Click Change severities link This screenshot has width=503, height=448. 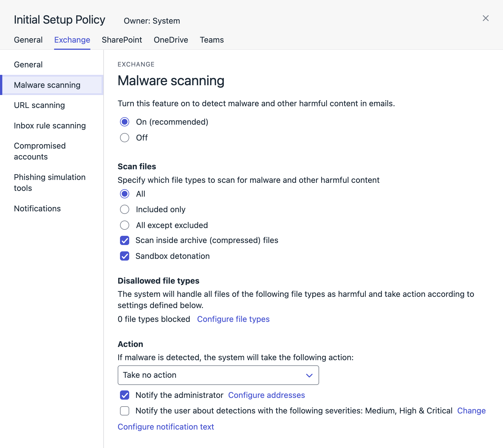click(471, 411)
